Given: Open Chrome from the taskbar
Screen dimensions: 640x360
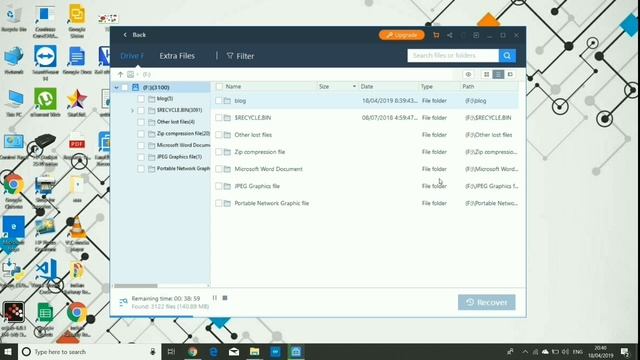Looking at the screenshot, I should pos(193,351).
